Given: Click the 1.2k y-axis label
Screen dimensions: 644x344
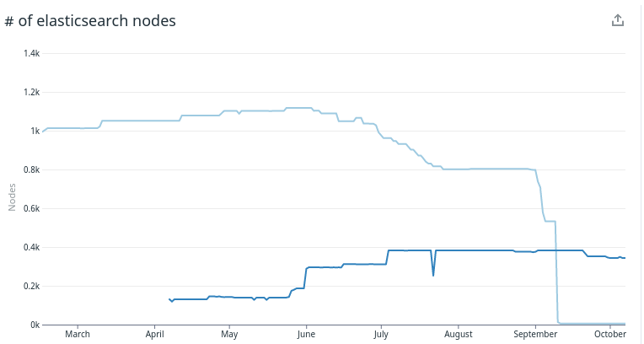Looking at the screenshot, I should pyautogui.click(x=32, y=92).
